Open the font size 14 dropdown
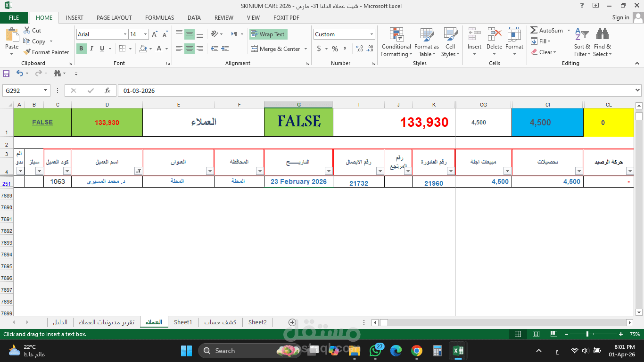 (x=145, y=34)
